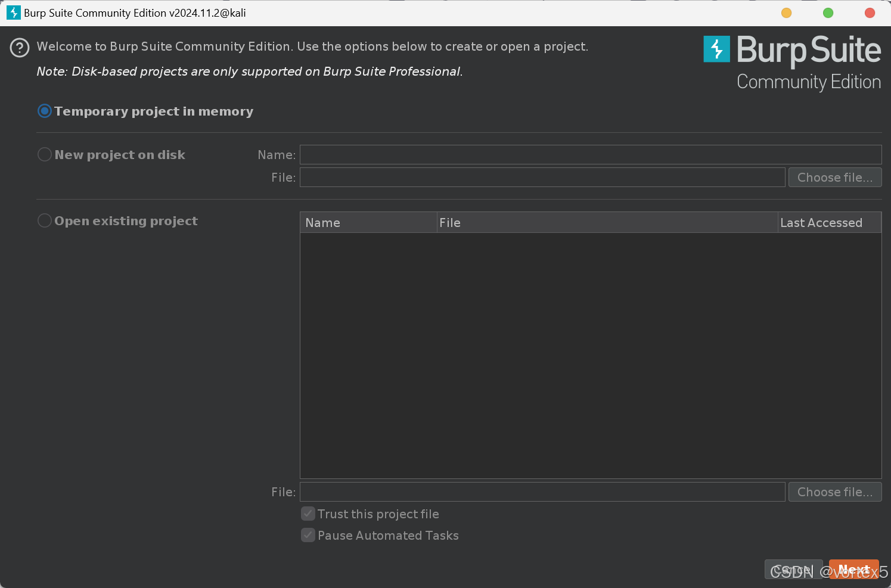Focus the existing project File field
Viewport: 891px width, 588px height.
click(542, 491)
